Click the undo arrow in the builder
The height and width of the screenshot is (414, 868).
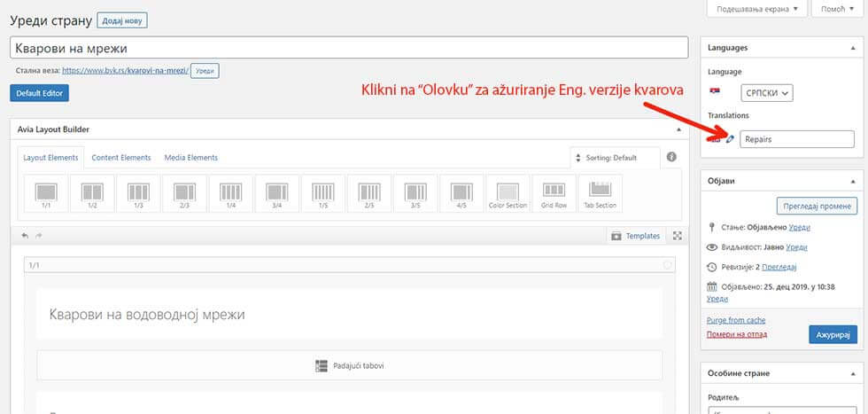click(x=25, y=236)
